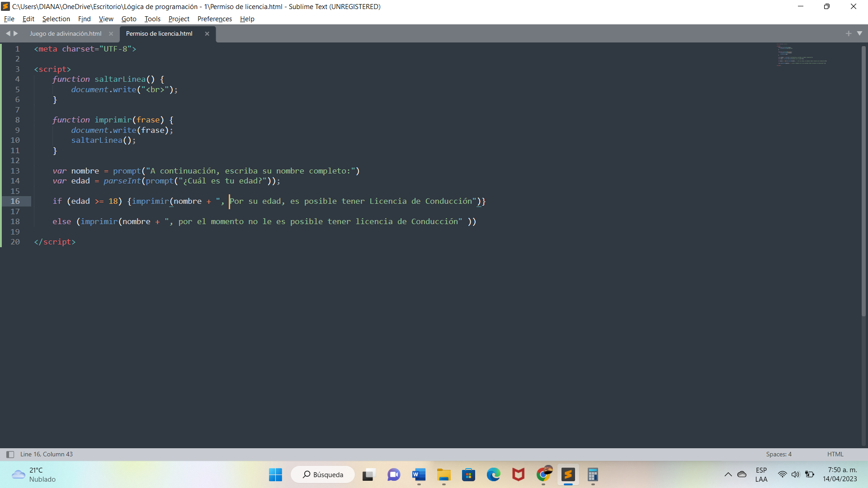868x488 pixels.
Task: Click the opening script tag
Action: click(52, 69)
